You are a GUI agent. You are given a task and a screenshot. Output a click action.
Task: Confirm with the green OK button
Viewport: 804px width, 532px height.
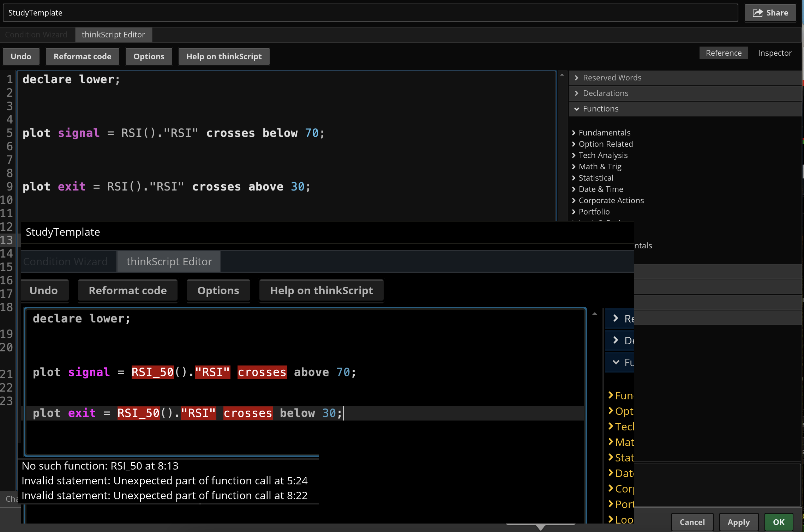click(x=779, y=522)
